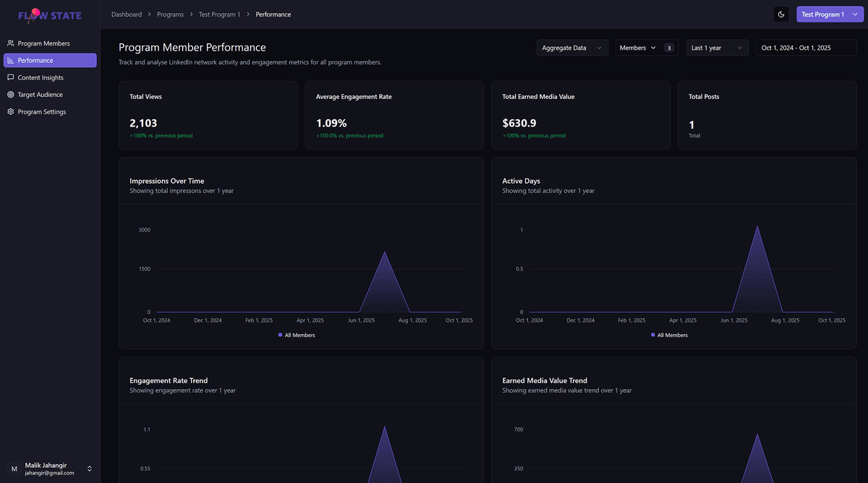Click the Programs breadcrumb link
The width and height of the screenshot is (868, 483).
(x=170, y=14)
